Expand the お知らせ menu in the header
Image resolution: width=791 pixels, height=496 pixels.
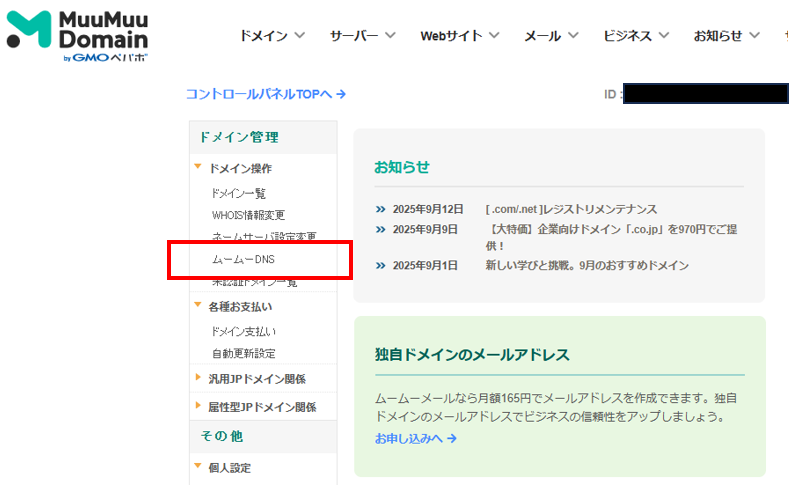[x=727, y=36]
